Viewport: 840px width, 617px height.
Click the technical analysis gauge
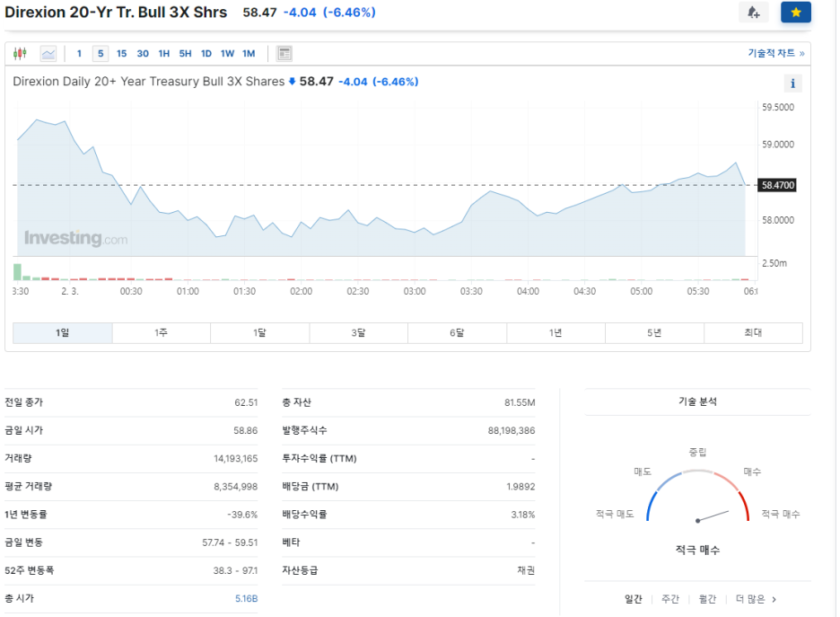point(697,496)
